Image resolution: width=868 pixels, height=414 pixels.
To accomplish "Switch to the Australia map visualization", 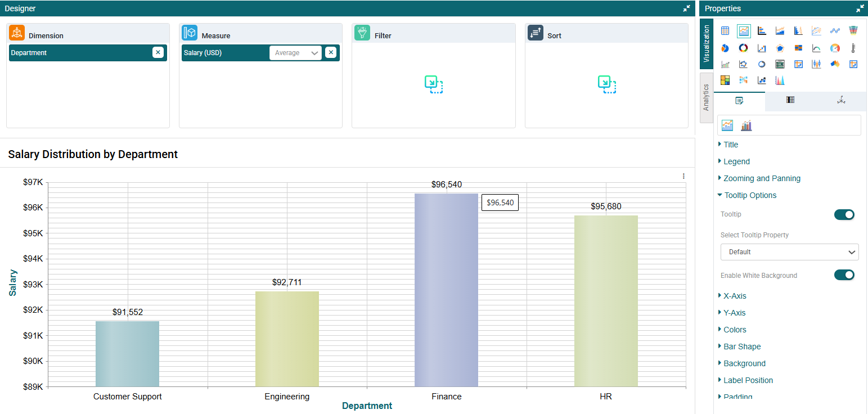I will [x=835, y=64].
